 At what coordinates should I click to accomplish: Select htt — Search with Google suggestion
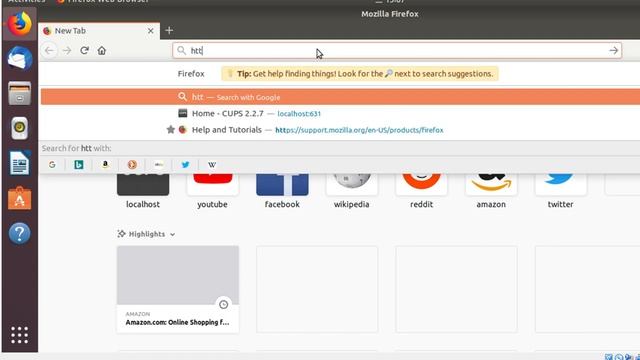point(340,97)
